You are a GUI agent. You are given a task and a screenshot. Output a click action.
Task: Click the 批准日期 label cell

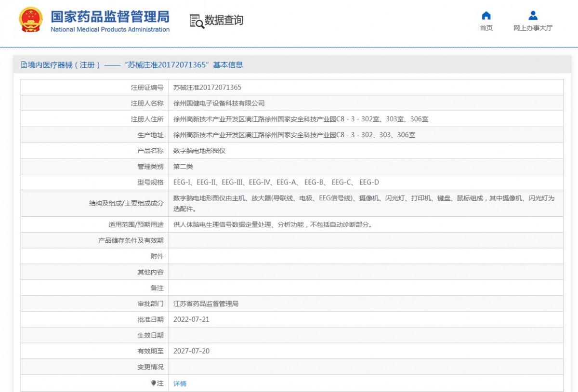coord(95,320)
